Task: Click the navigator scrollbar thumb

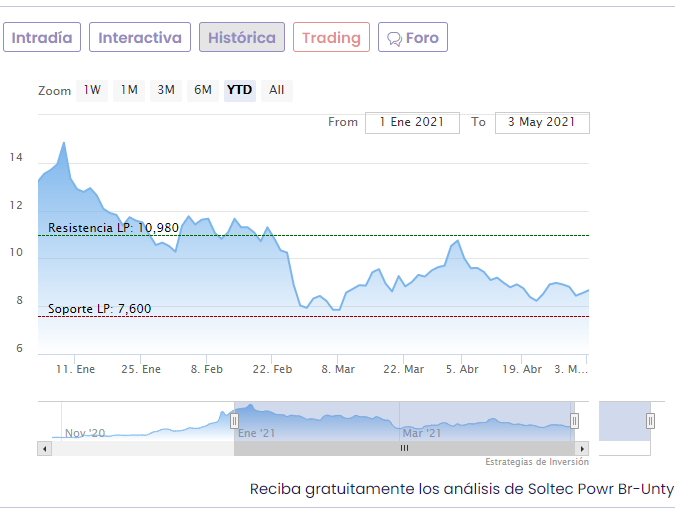Action: [x=404, y=449]
